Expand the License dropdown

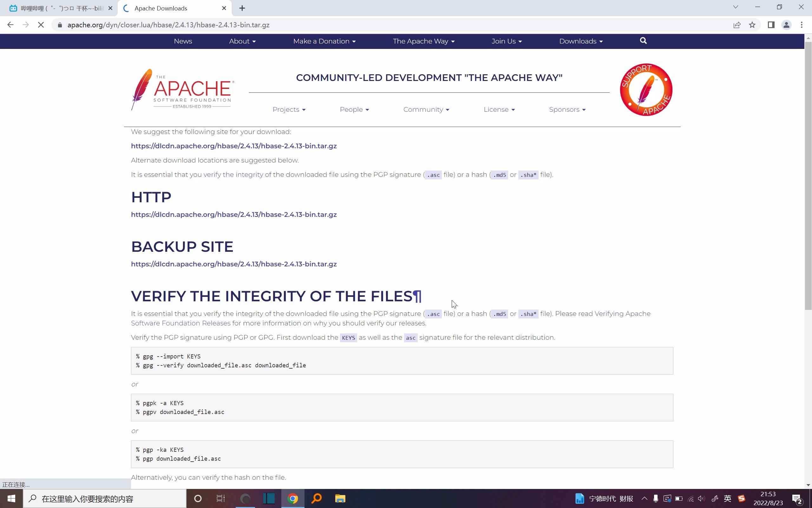499,110
